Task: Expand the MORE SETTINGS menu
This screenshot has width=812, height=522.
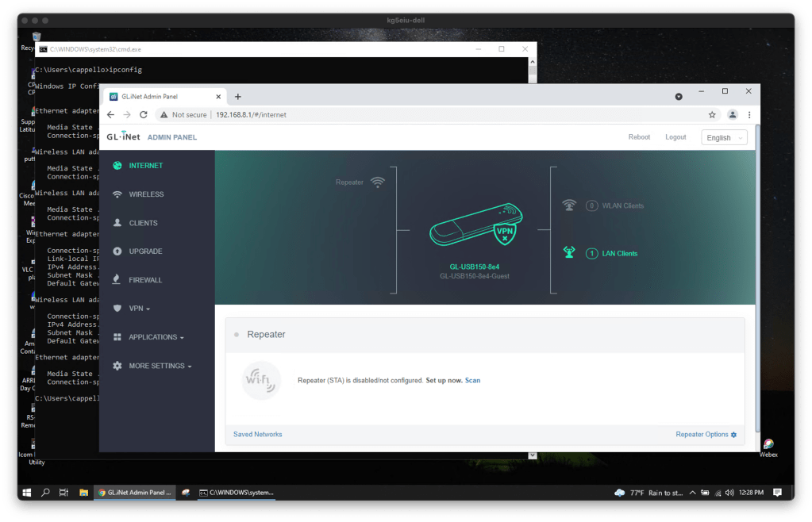Action: pyautogui.click(x=160, y=366)
